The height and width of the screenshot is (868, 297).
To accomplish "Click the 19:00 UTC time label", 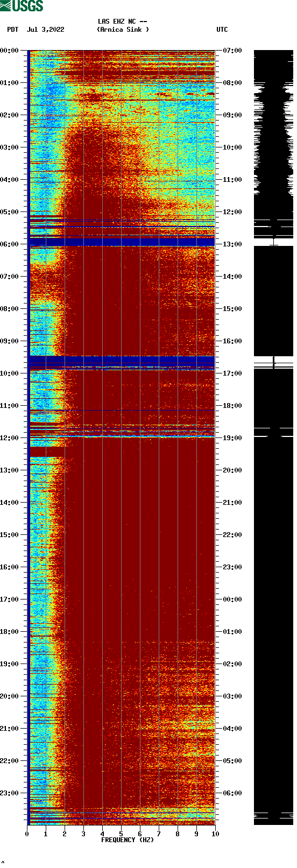I will point(232,438).
